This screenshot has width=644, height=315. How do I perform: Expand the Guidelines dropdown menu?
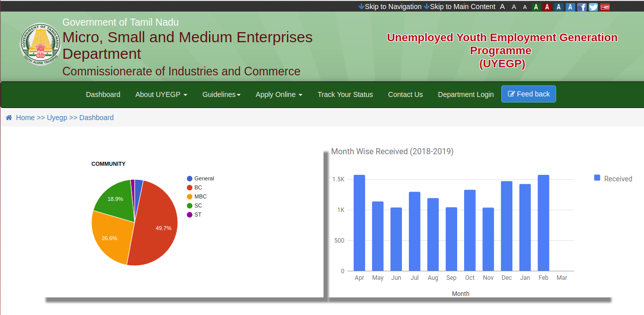(x=221, y=94)
